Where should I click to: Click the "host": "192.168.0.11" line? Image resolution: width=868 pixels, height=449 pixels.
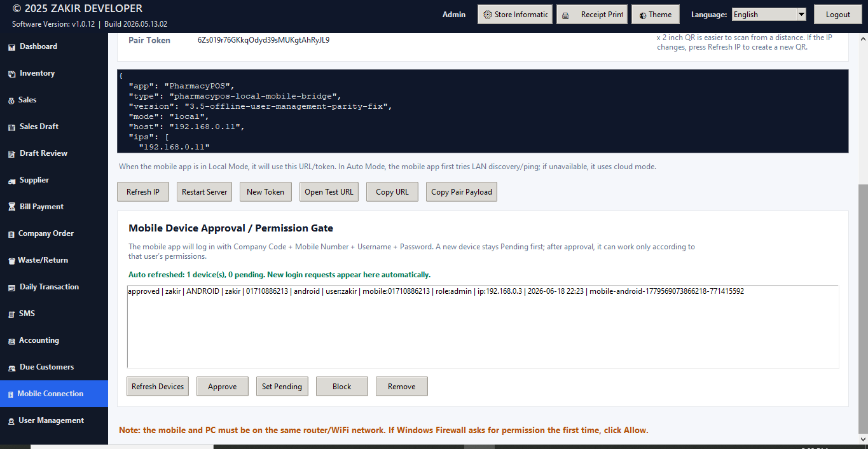[186, 127]
